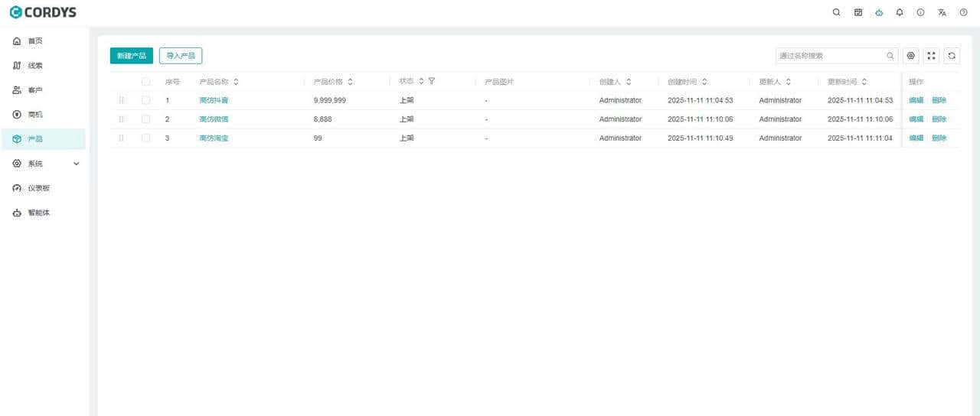
Task: Sort by 更新人 column arrows
Action: tap(789, 81)
